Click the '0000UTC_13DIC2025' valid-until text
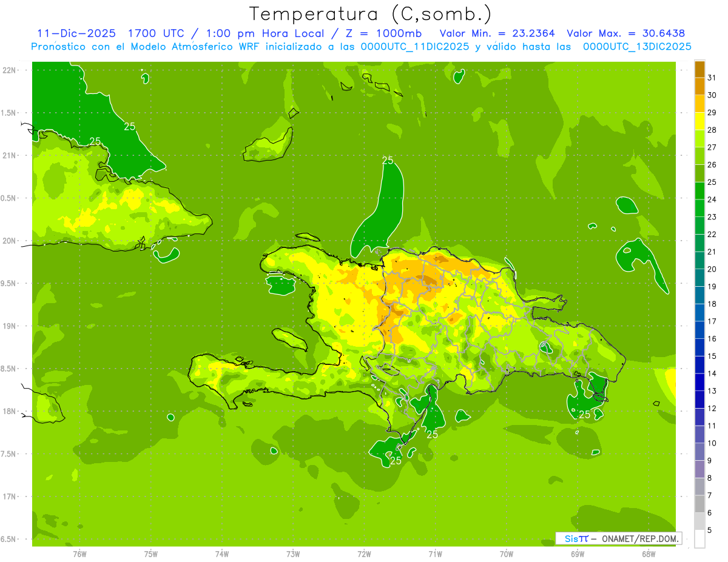The image size is (728, 562). tap(638, 47)
